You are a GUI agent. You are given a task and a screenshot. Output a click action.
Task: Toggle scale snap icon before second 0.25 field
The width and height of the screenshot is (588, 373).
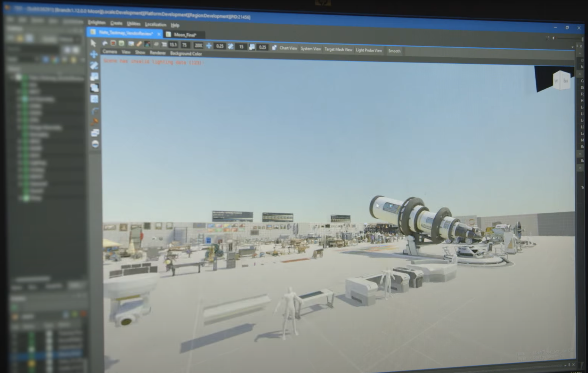coord(252,47)
